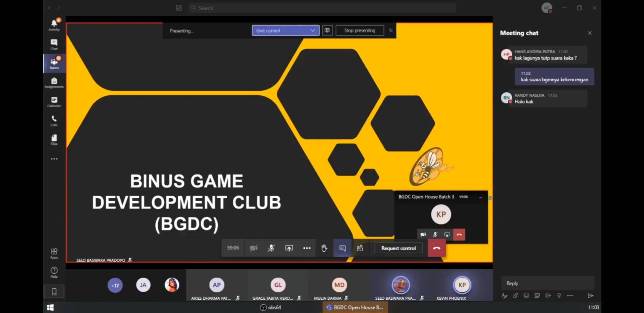This screenshot has height=313, width=644.
Task: Go back with the left arrow
Action: pos(49,8)
